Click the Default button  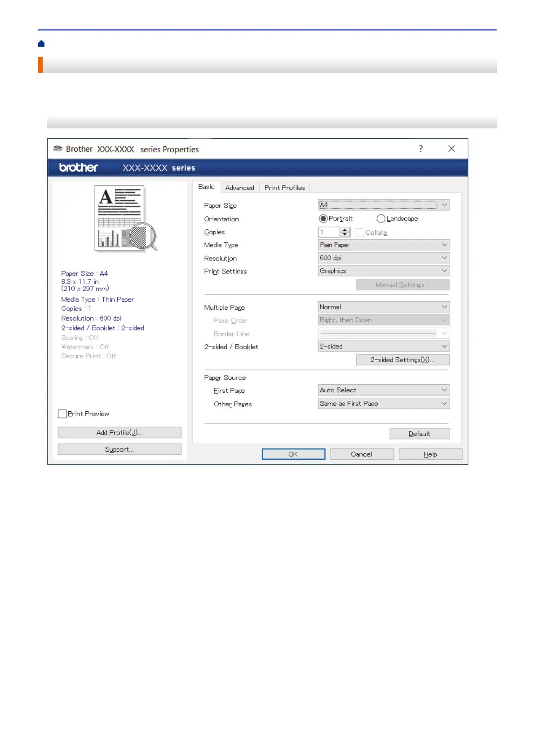[420, 434]
